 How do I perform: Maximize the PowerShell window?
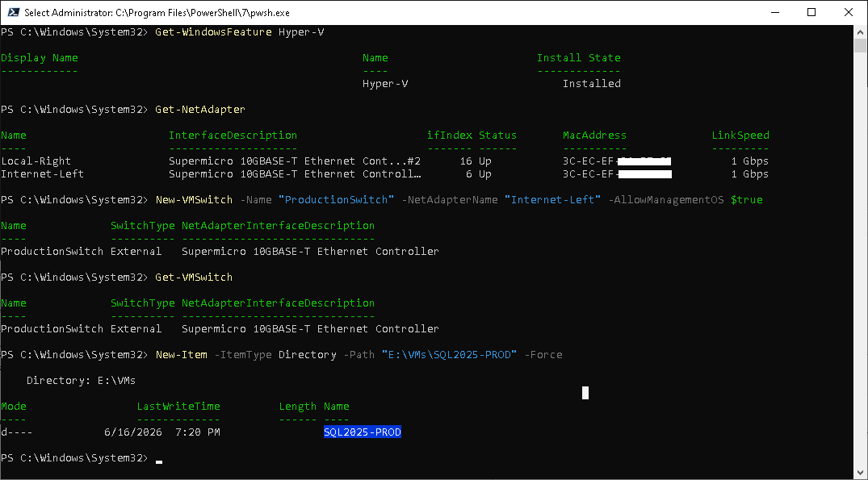click(x=811, y=12)
